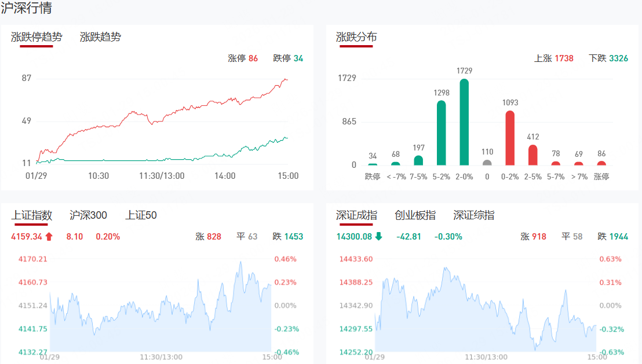This screenshot has height=364, width=642.
Task: Switch to the 创业板指 tab
Action: 415,215
